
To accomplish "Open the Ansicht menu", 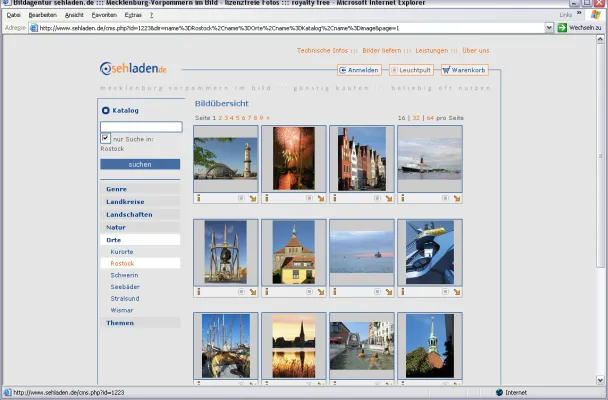I will (x=74, y=15).
